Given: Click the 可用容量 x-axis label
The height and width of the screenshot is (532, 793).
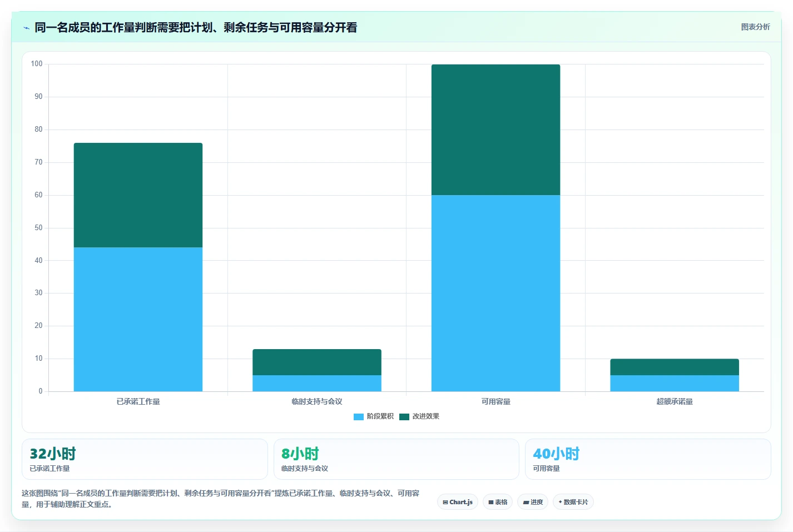Looking at the screenshot, I should 495,401.
